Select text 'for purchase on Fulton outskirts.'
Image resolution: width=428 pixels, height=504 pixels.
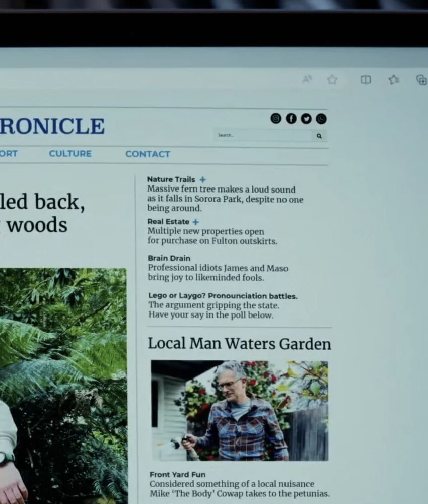point(212,241)
